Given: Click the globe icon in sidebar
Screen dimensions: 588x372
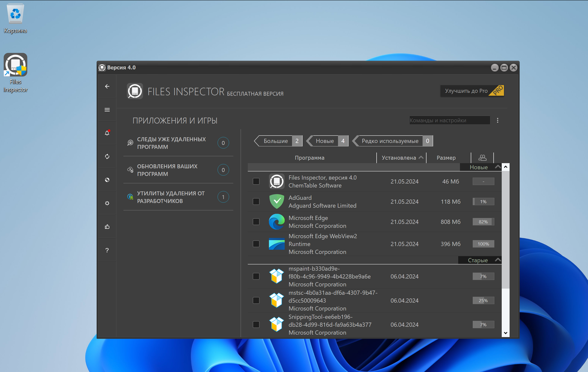Looking at the screenshot, I should coord(107,180).
